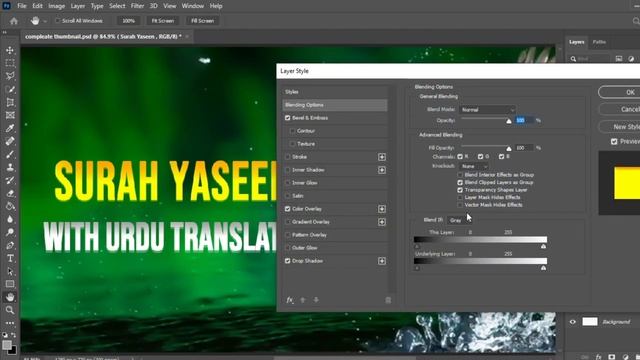The height and width of the screenshot is (360, 640).
Task: Select the Healing Brush tool
Action: (10, 142)
